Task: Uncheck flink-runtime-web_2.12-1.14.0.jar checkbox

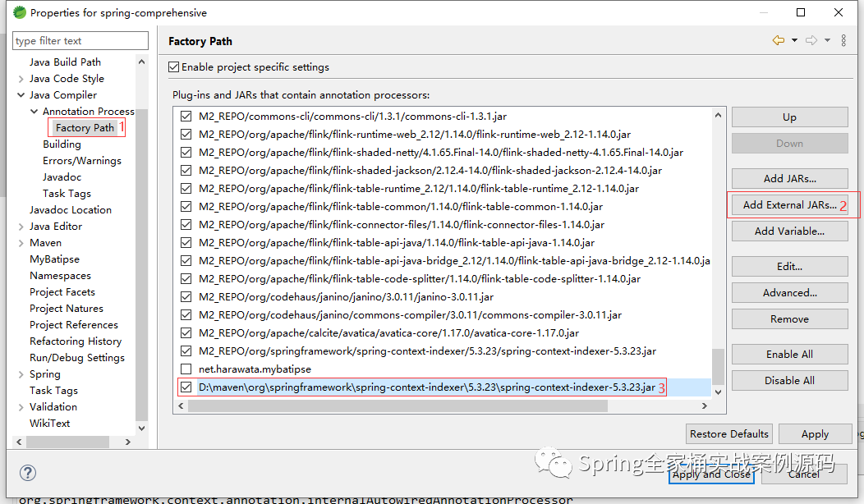Action: click(186, 135)
